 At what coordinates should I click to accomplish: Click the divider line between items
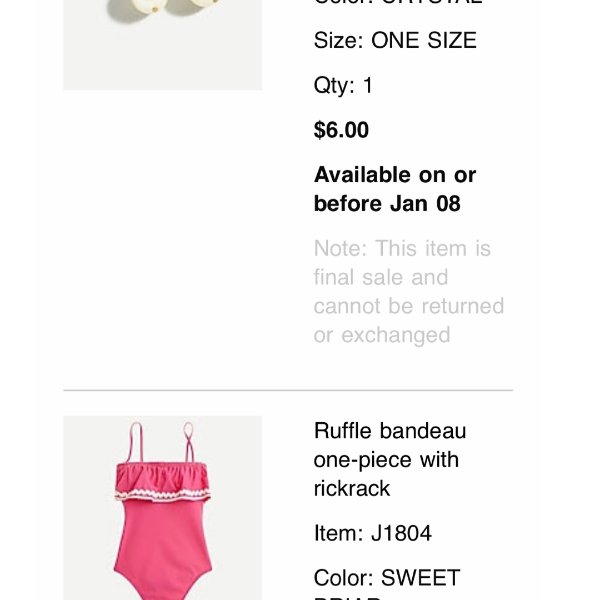[288, 390]
